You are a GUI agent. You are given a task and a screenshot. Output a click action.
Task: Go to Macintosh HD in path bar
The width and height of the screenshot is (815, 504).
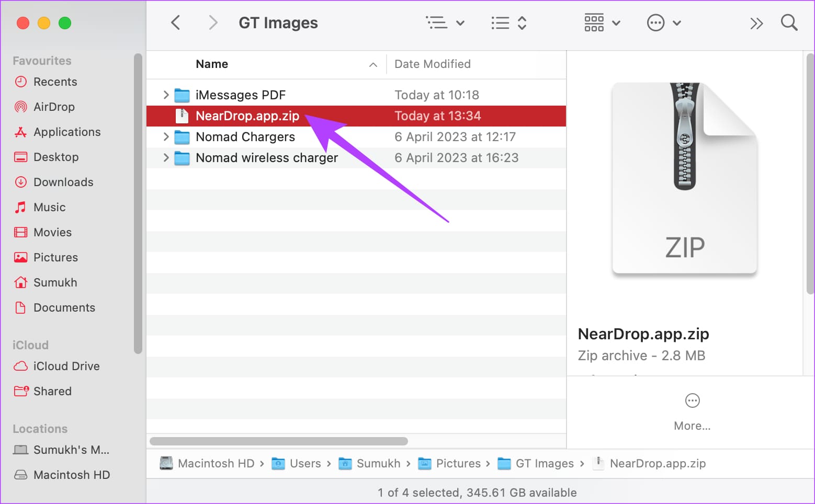[x=207, y=463]
